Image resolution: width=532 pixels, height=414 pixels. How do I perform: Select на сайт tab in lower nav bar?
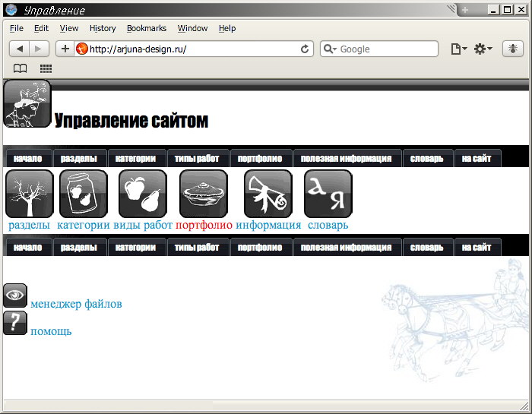point(477,247)
